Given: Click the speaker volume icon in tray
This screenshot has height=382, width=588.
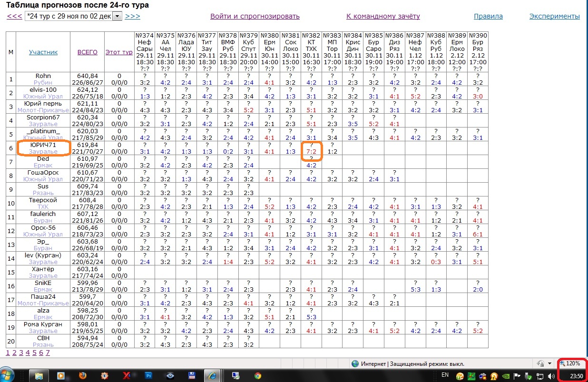Looking at the screenshot, I should 552,376.
